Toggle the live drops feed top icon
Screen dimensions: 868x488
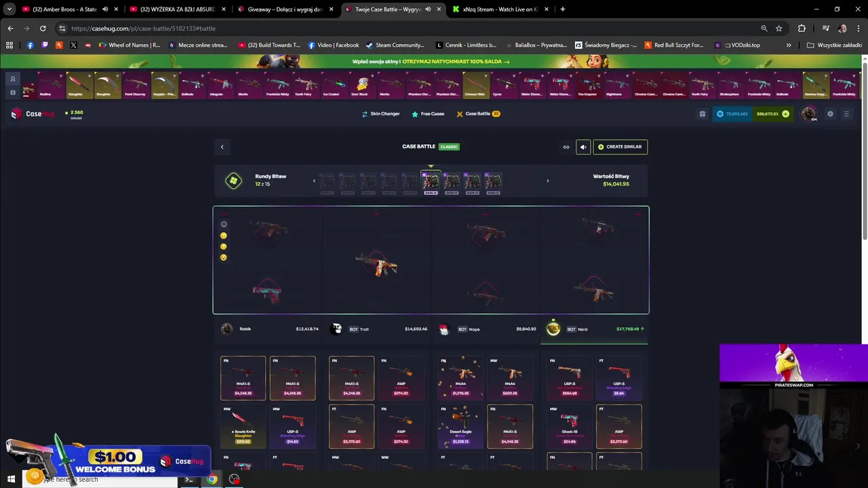12,79
